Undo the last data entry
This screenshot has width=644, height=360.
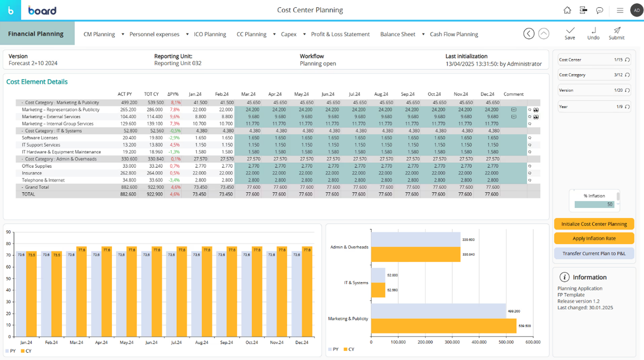[x=593, y=31]
